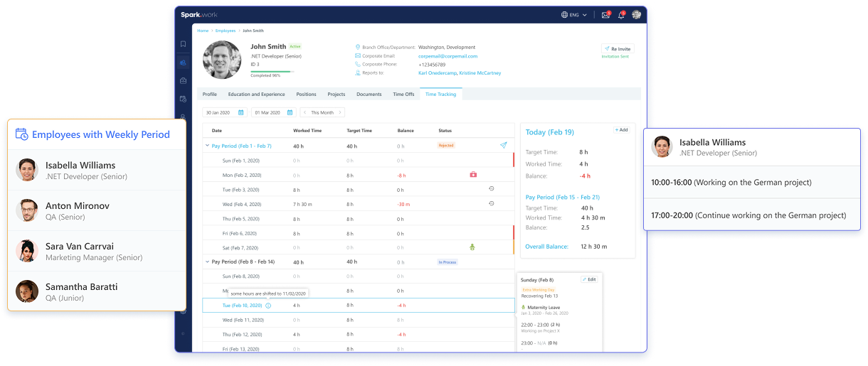Image resolution: width=868 pixels, height=366 pixels.
Task: Go to Employees breadcrumb
Action: (x=226, y=31)
